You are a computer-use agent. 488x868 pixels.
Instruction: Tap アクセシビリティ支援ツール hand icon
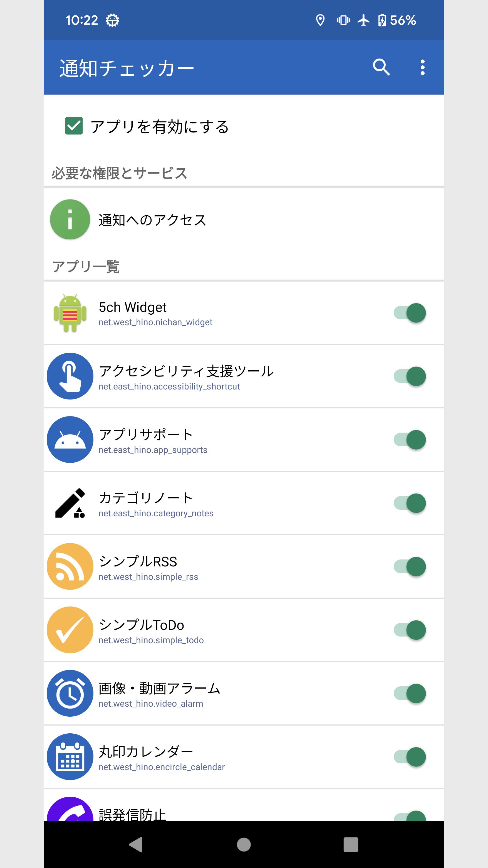70,376
